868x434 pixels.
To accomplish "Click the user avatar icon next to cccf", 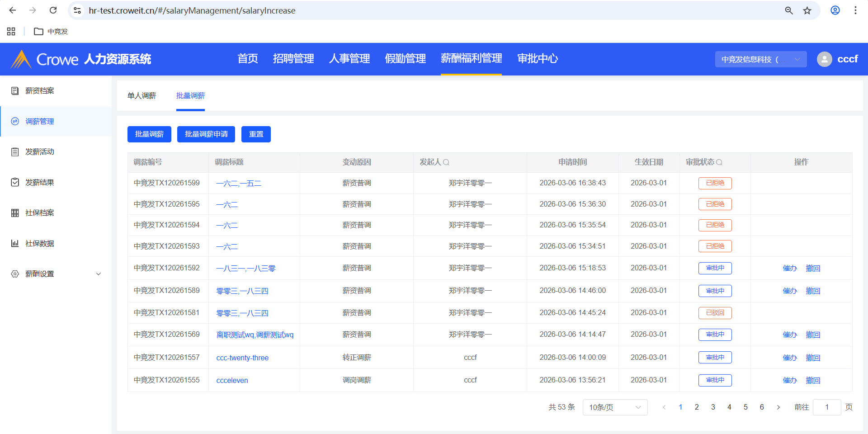I will [824, 59].
